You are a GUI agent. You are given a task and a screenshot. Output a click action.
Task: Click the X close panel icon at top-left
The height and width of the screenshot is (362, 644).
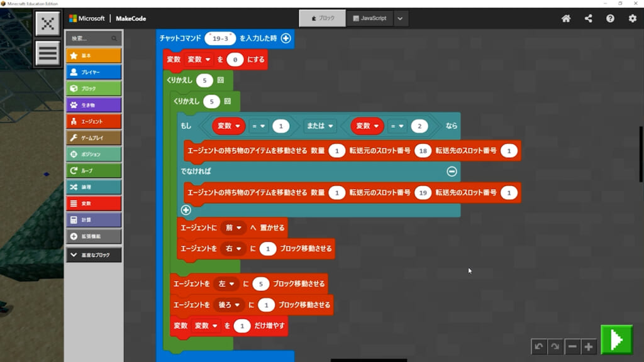(47, 24)
